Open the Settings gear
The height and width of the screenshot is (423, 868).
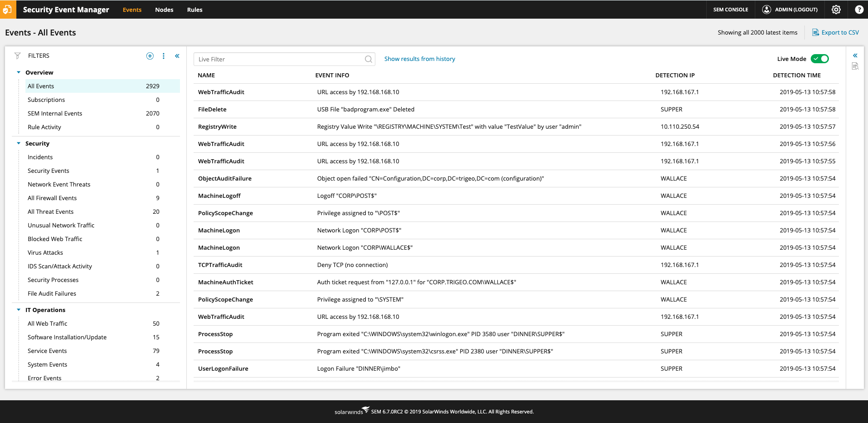836,10
